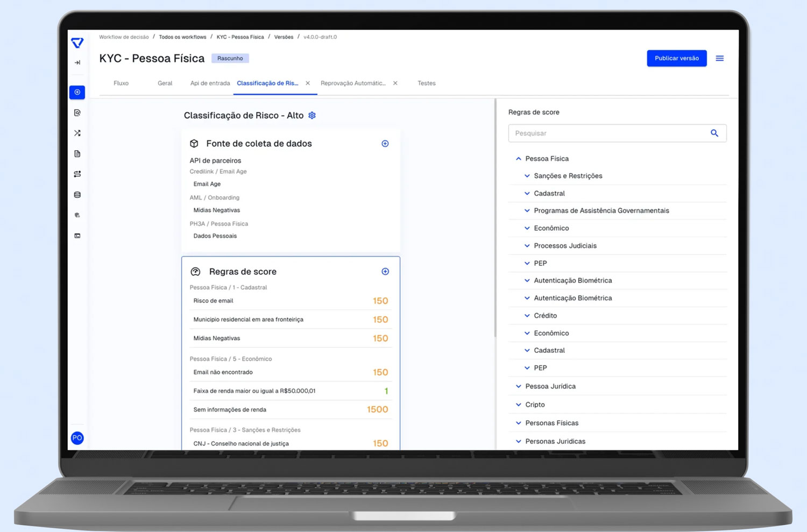Click the document icon in sidebar
Image resolution: width=807 pixels, height=532 pixels.
pyautogui.click(x=77, y=154)
